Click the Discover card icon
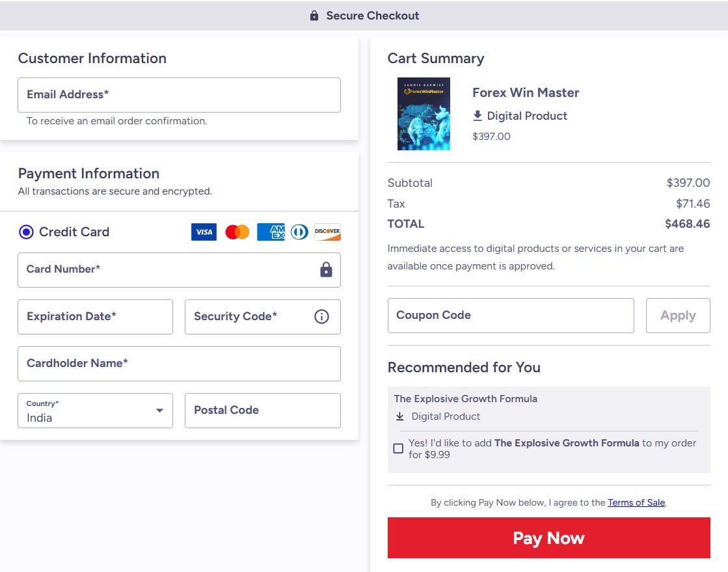 [327, 232]
